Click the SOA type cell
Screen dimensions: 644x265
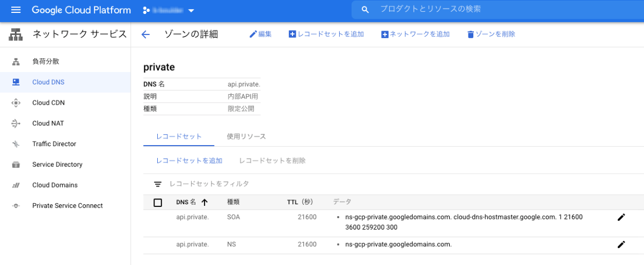pyautogui.click(x=234, y=217)
